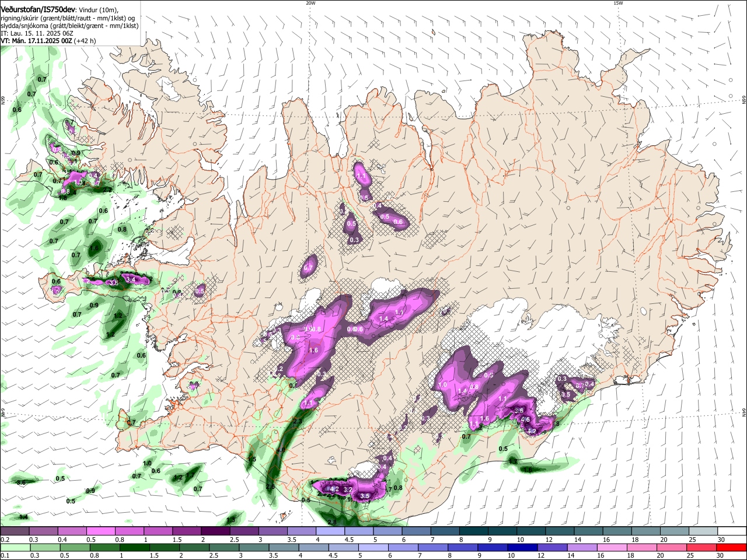Screen dimensions: 747x560
Task: Click the '(+42 h)' forecast offset text
Action: point(85,41)
